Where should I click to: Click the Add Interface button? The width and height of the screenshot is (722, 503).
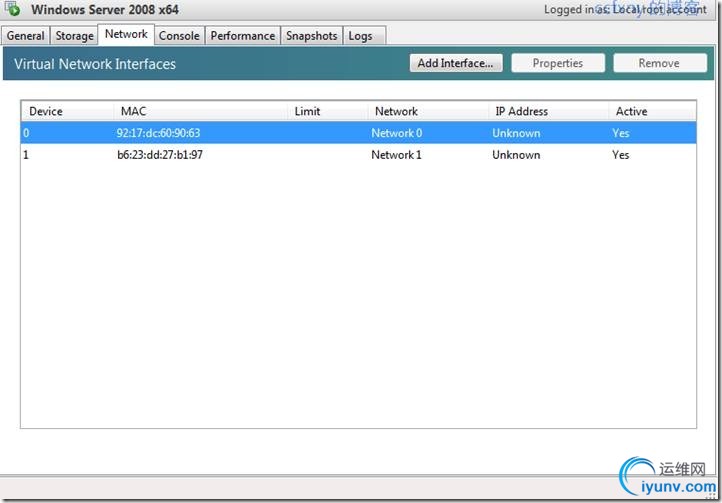456,63
